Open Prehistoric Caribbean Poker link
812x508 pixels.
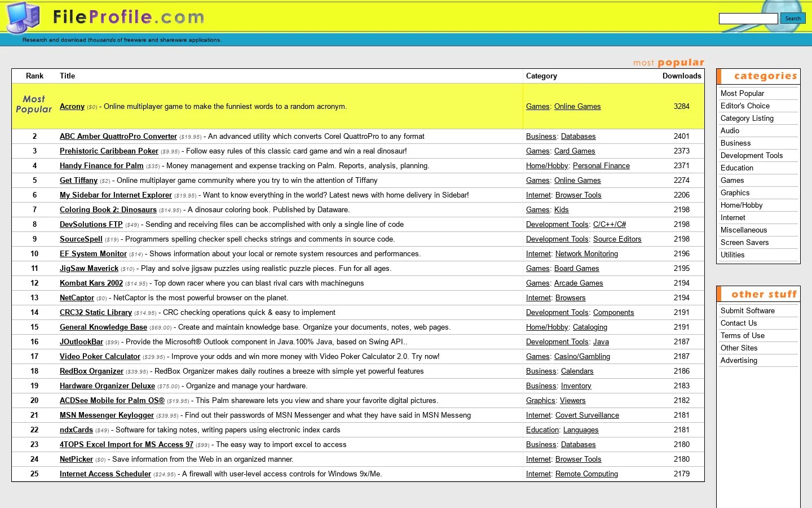[x=109, y=151]
